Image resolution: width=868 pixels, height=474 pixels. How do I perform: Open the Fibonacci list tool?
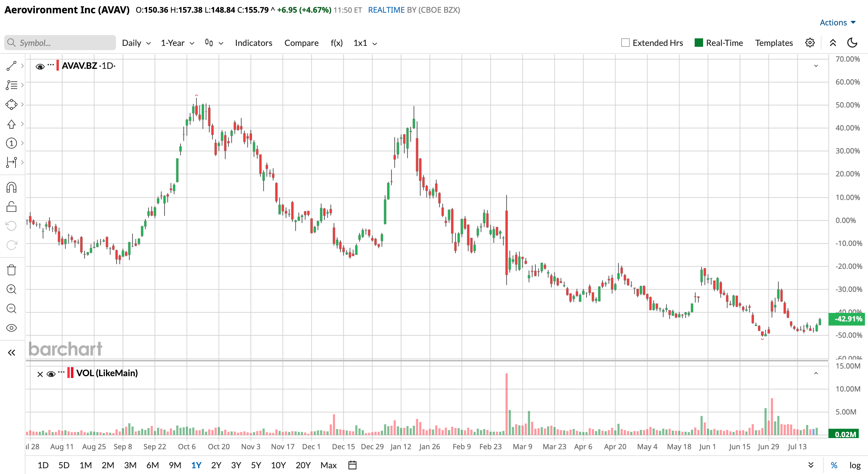tap(11, 85)
